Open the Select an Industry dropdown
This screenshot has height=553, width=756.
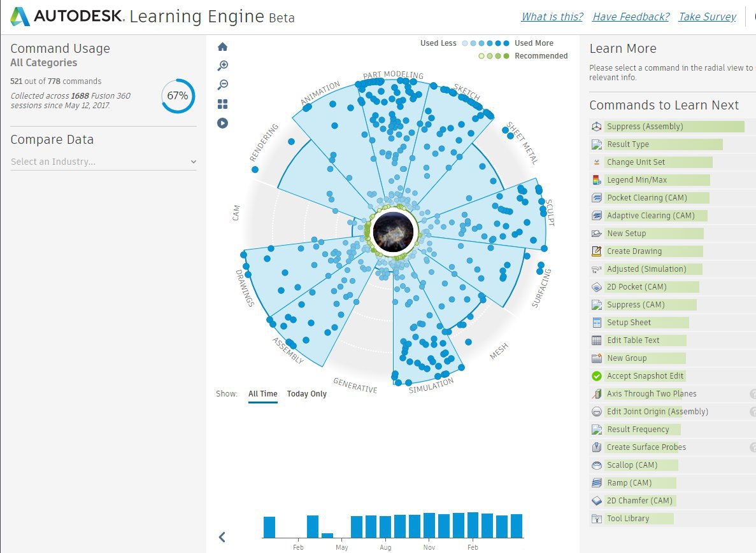(104, 162)
